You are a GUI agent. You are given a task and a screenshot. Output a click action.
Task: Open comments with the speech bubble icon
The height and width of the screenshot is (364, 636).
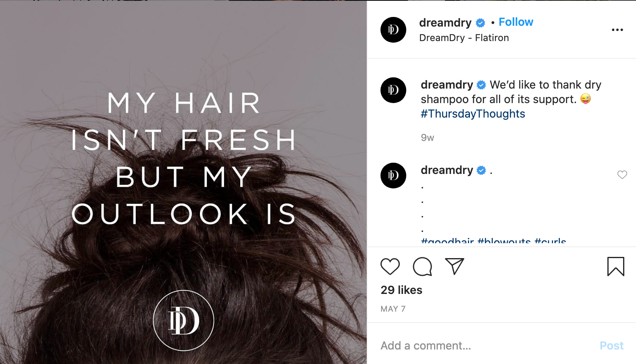pyautogui.click(x=422, y=267)
